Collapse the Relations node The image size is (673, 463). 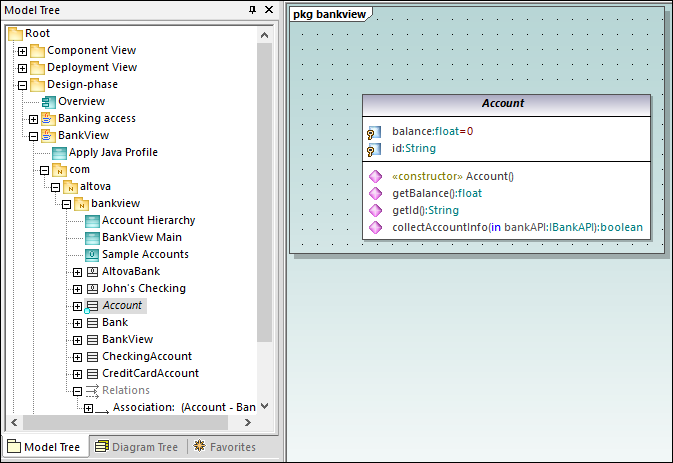click(78, 391)
